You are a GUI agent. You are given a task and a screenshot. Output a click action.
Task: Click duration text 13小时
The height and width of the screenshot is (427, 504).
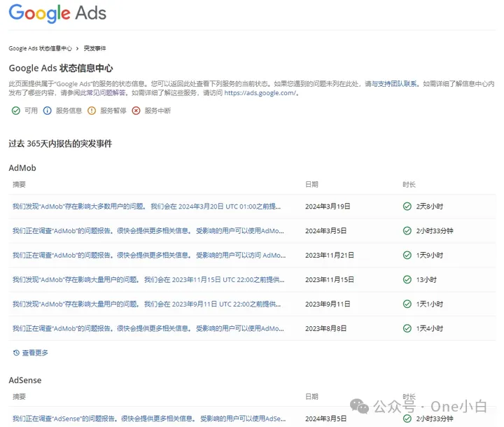426,280
